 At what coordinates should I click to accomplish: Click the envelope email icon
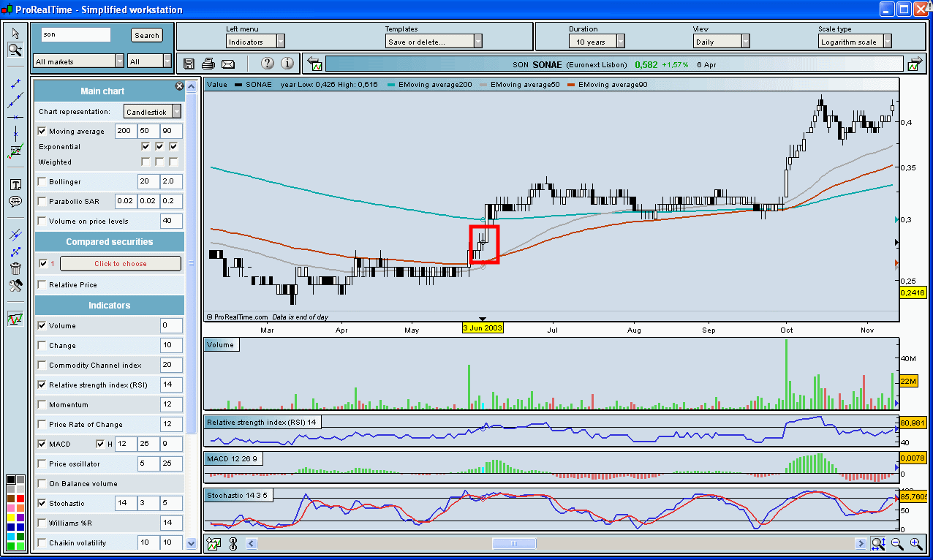pos(228,64)
